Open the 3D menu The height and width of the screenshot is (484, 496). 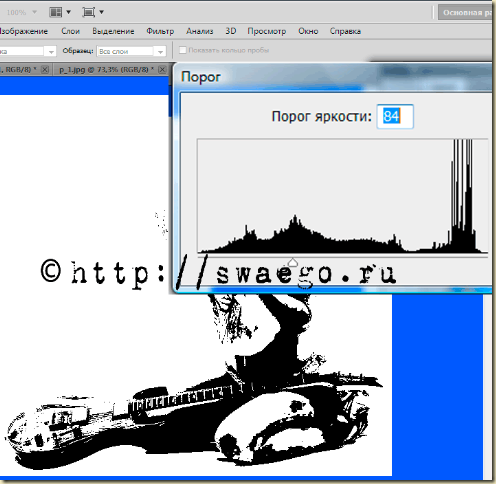click(231, 31)
